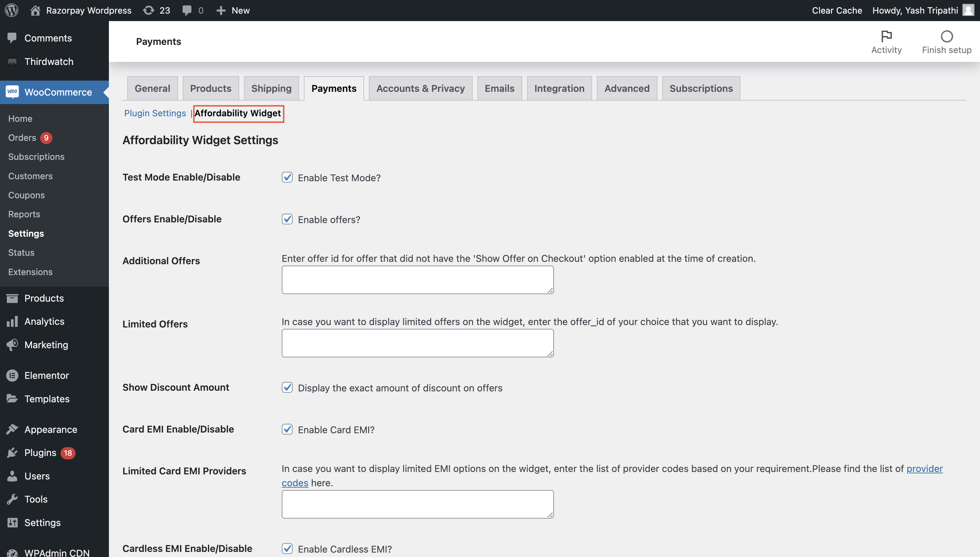Click the New post icon
This screenshot has height=557, width=980.
pyautogui.click(x=220, y=10)
